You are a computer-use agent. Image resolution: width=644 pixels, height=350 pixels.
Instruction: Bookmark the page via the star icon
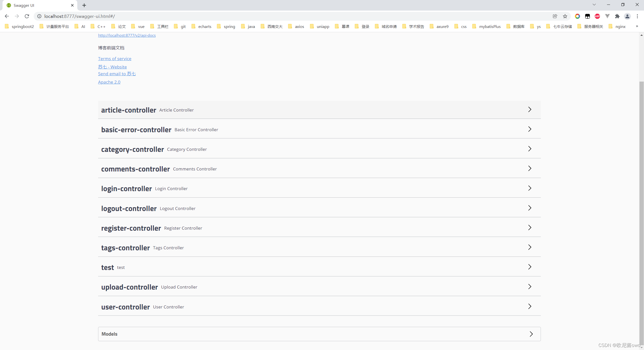pyautogui.click(x=565, y=16)
